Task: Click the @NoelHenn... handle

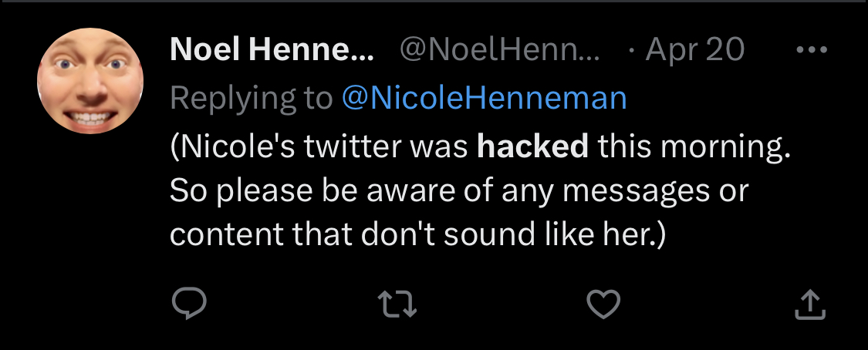Action: point(499,49)
